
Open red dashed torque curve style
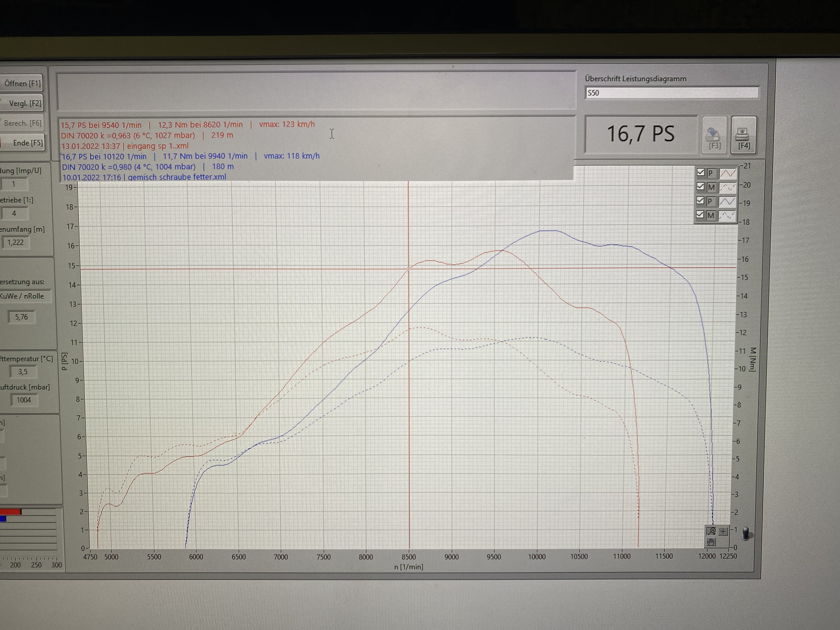727,187
